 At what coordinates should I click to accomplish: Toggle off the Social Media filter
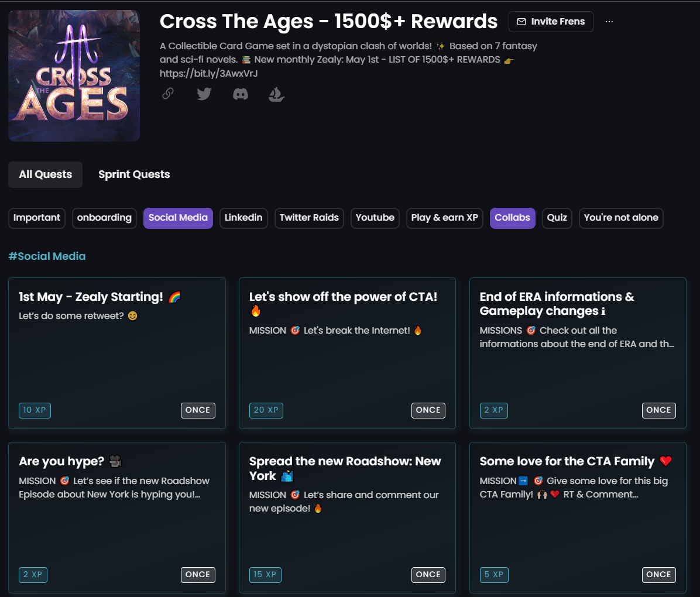coord(178,218)
